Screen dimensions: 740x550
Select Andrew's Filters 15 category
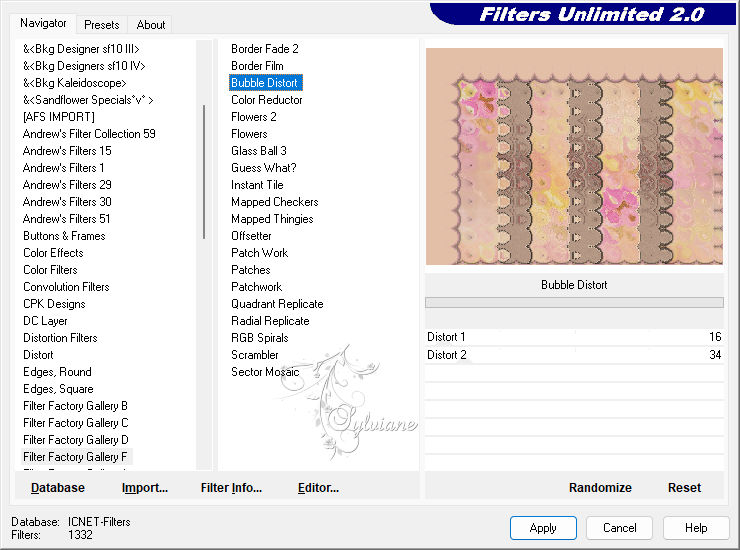point(67,151)
